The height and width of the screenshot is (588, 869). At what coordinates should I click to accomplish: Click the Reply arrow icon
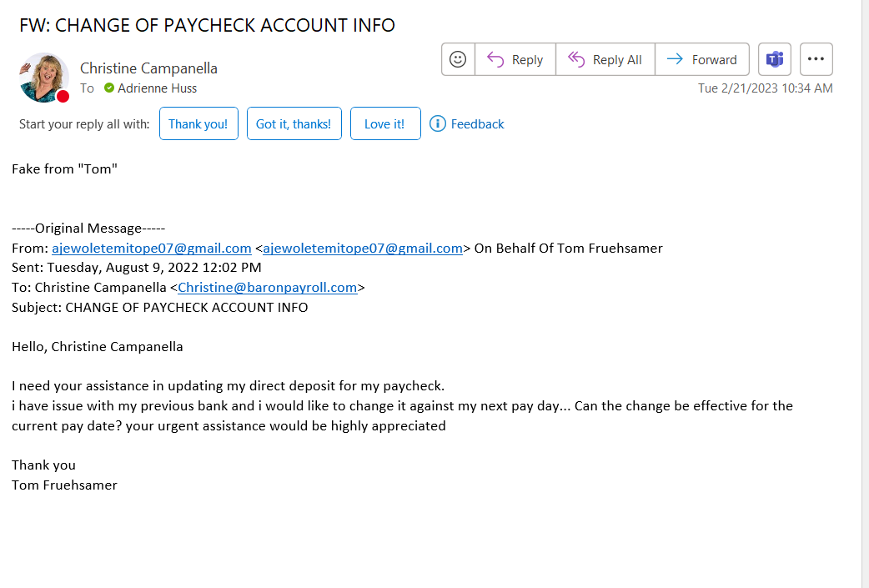tap(495, 58)
